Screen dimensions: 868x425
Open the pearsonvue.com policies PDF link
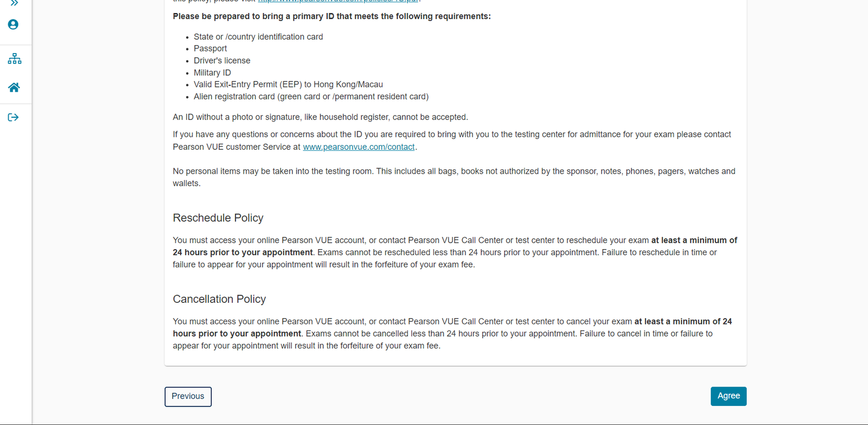(337, 0)
